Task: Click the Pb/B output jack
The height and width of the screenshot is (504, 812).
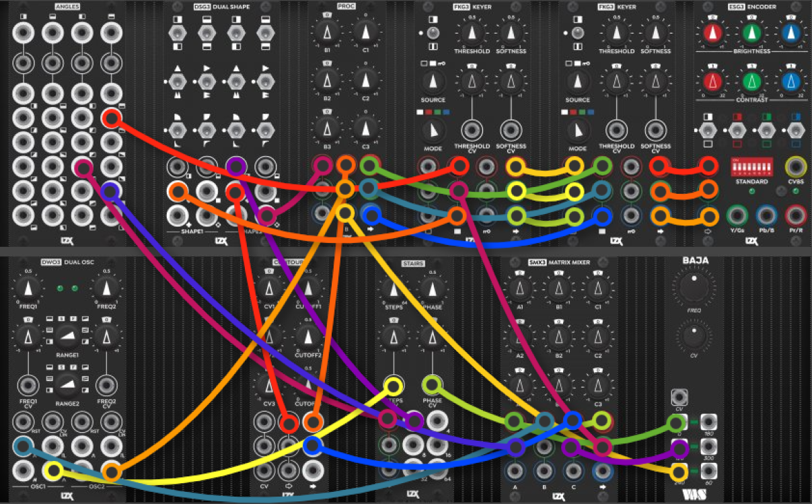Action: (x=768, y=215)
